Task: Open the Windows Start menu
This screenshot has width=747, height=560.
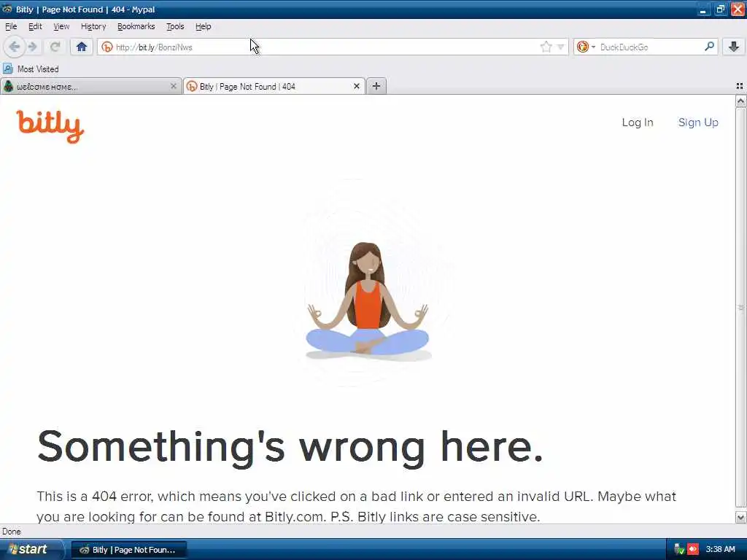Action: tap(31, 550)
